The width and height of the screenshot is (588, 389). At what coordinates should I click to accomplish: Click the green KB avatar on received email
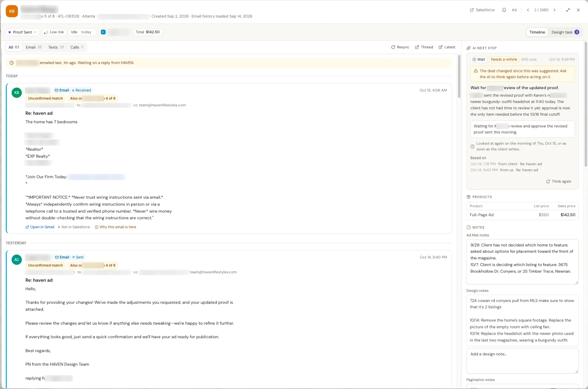coord(17,93)
